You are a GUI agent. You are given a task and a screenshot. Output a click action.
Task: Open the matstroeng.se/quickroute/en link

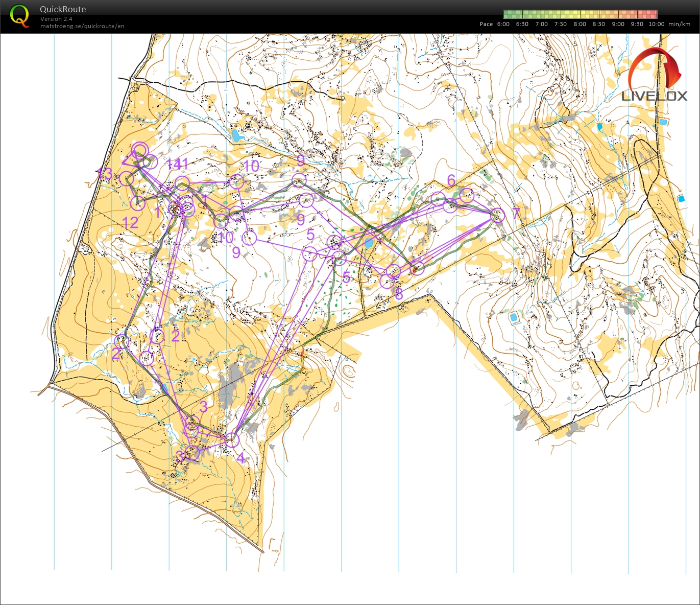82,26
